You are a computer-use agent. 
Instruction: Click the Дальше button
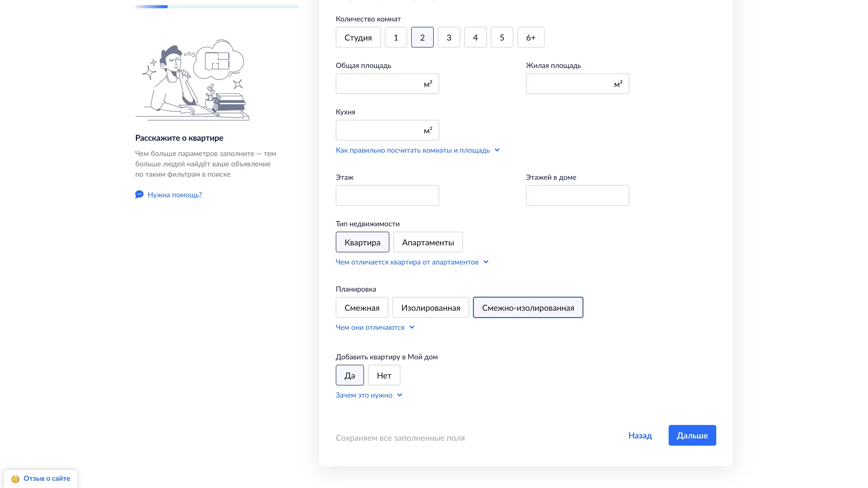click(x=692, y=435)
